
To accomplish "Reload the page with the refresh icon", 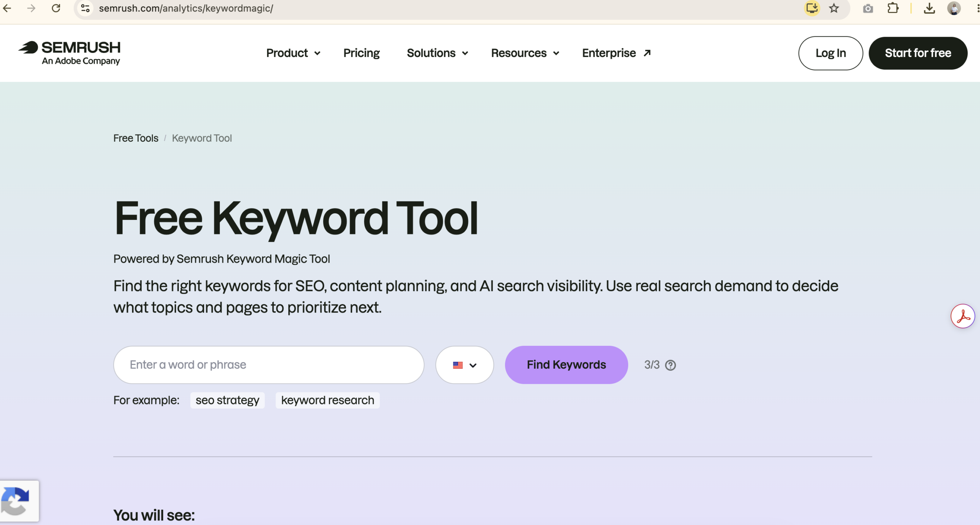I will point(56,8).
